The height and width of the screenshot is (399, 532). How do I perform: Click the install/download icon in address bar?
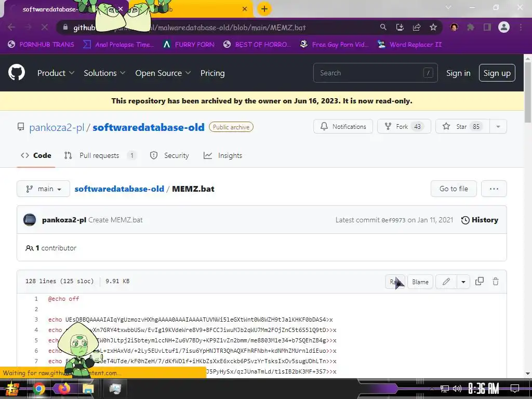click(400, 27)
